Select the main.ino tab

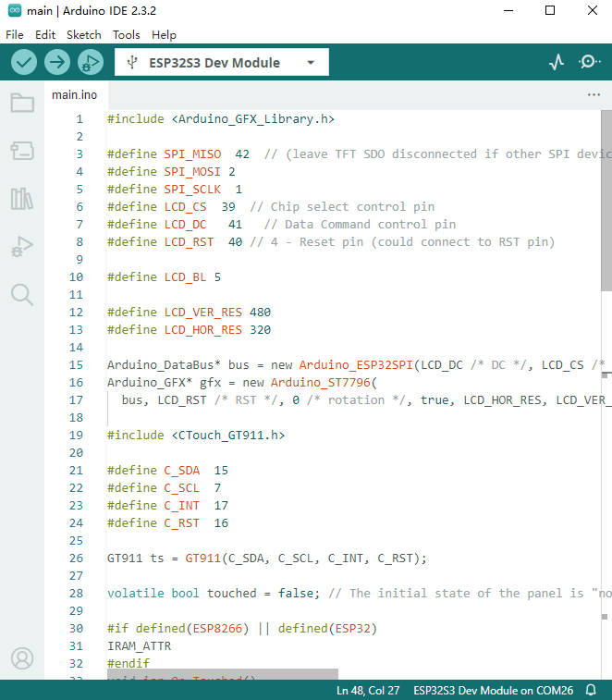(x=75, y=94)
